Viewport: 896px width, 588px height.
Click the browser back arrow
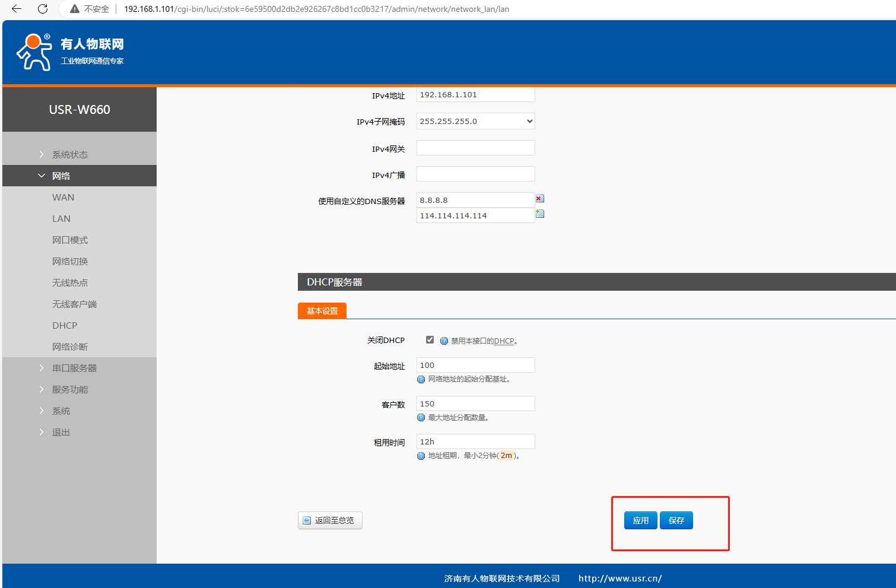pos(17,9)
